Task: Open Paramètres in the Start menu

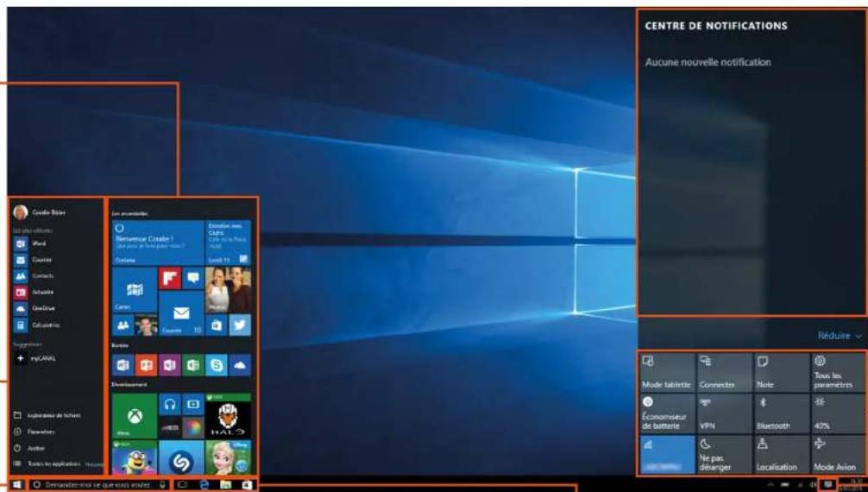Action: click(x=35, y=432)
